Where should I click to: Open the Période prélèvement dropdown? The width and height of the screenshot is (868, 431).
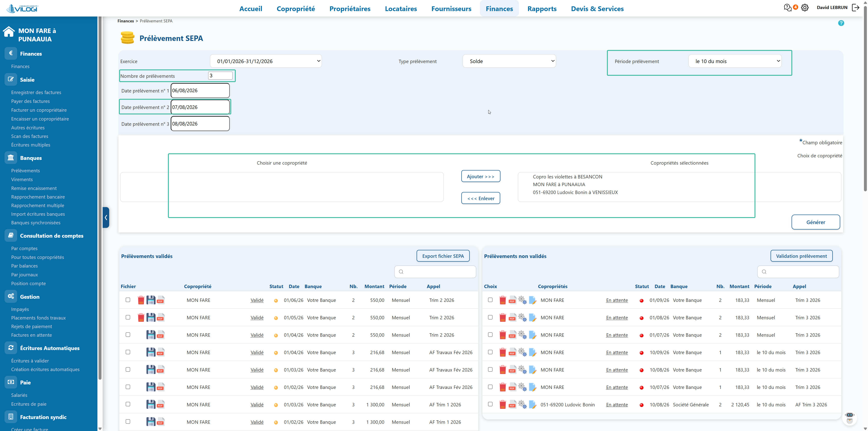[735, 61]
